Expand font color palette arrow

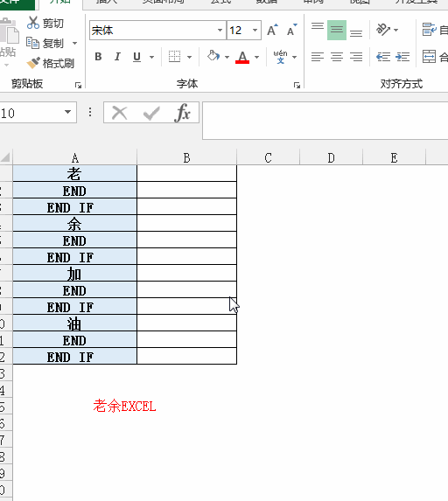coord(256,57)
